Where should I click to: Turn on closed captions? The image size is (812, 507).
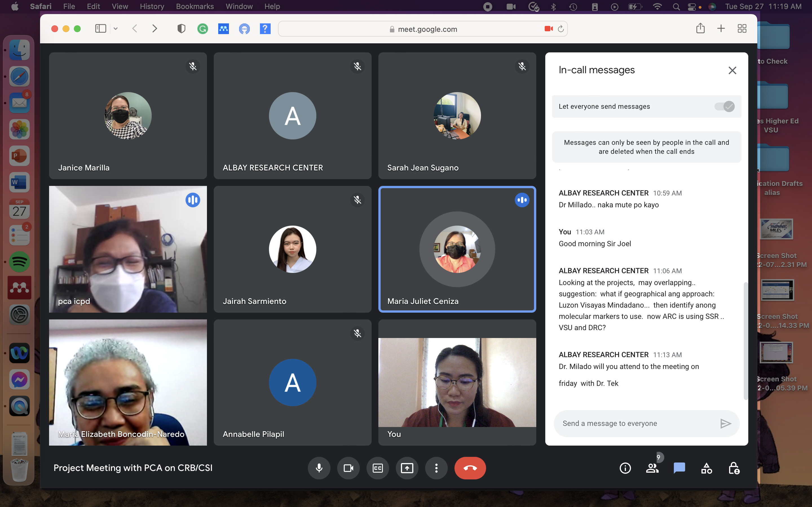coord(378,468)
